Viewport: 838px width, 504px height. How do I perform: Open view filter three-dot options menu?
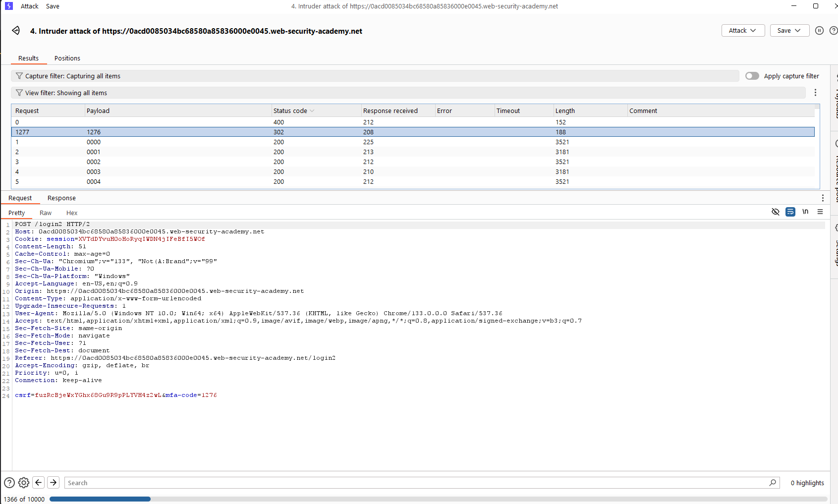pos(815,93)
